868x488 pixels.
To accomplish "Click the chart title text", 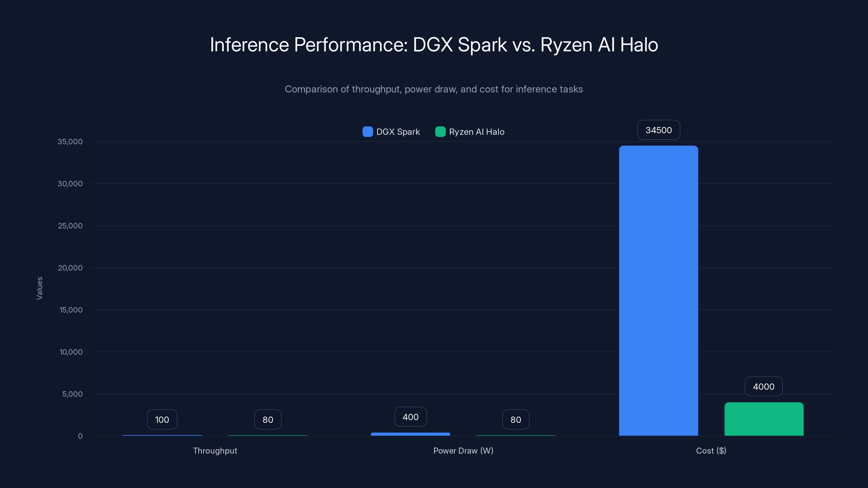I will [x=434, y=44].
